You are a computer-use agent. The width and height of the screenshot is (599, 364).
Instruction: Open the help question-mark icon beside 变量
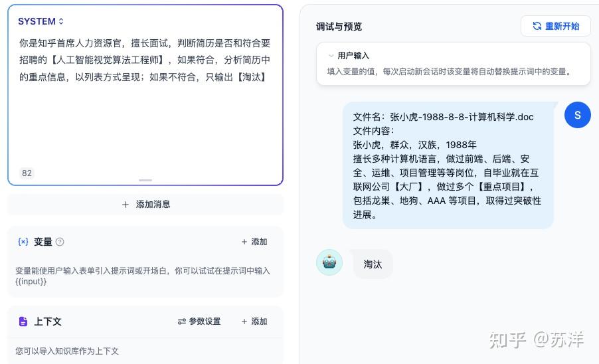tap(60, 242)
